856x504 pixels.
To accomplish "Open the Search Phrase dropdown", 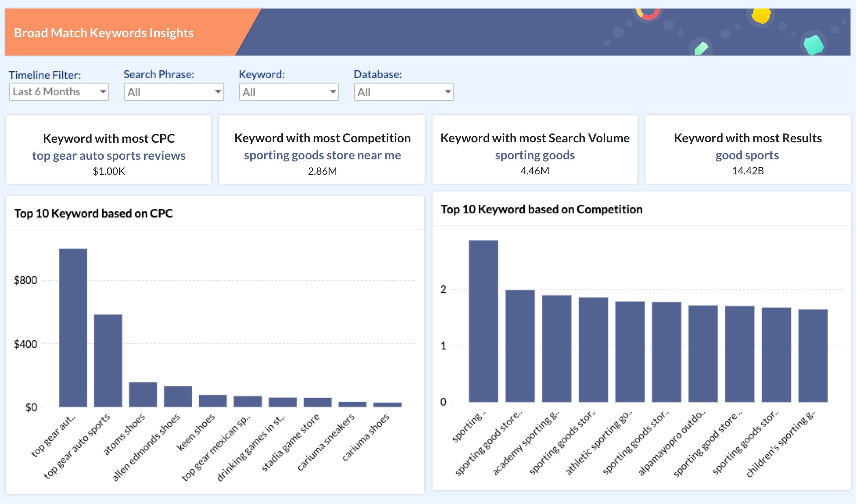I will tap(174, 92).
